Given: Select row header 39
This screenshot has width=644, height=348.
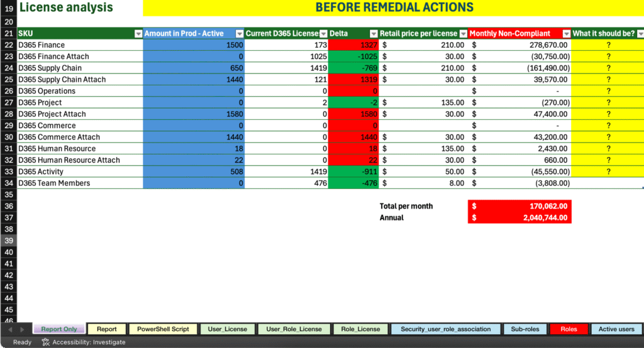Looking at the screenshot, I should pyautogui.click(x=9, y=241).
